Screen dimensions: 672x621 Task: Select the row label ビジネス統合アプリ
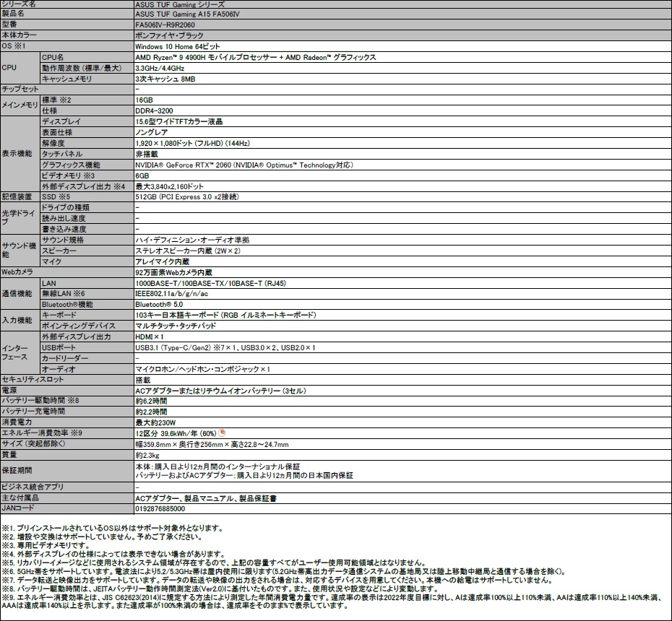[33, 487]
